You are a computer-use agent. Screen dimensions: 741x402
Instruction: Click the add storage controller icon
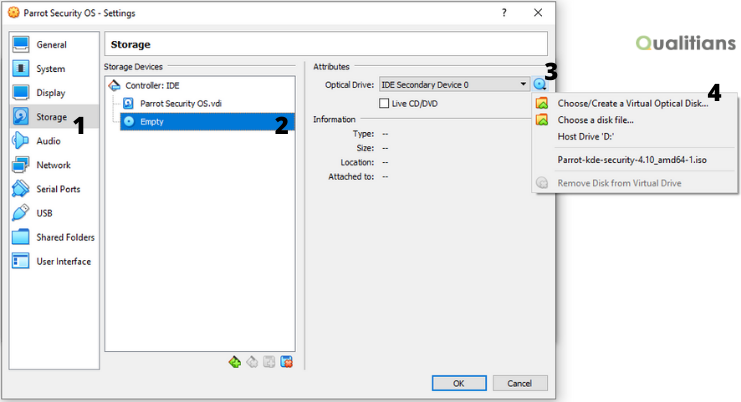235,362
